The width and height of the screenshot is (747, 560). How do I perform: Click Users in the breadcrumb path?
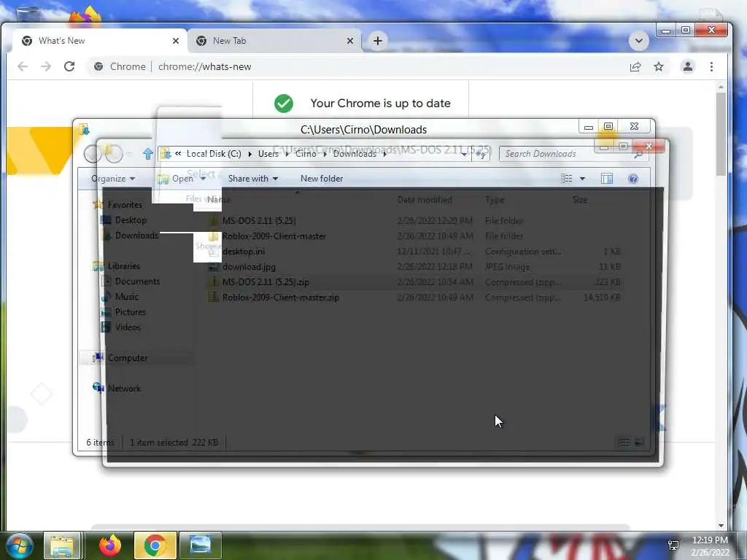click(268, 154)
